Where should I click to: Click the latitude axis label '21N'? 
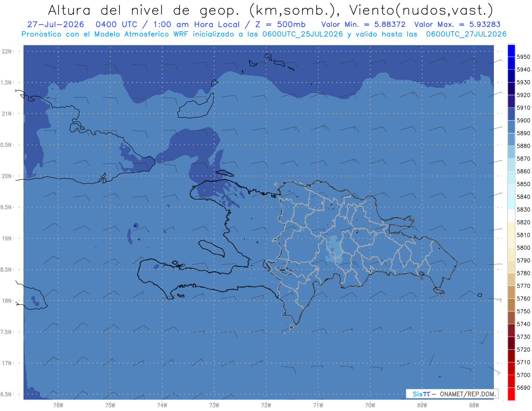8,114
